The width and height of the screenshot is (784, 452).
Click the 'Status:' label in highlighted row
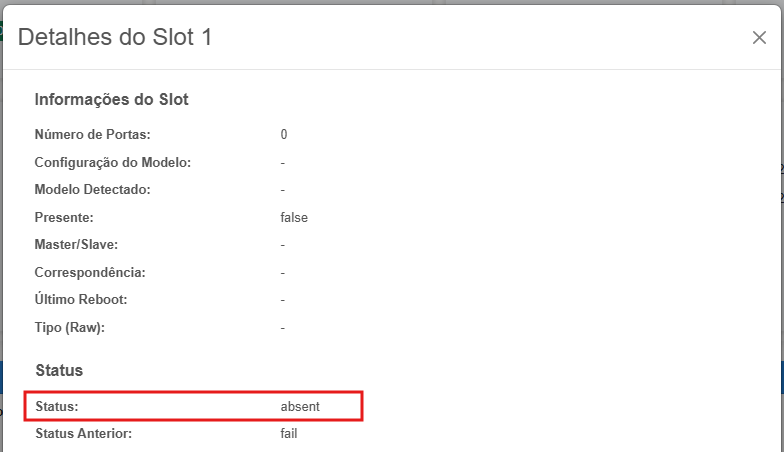tap(56, 406)
